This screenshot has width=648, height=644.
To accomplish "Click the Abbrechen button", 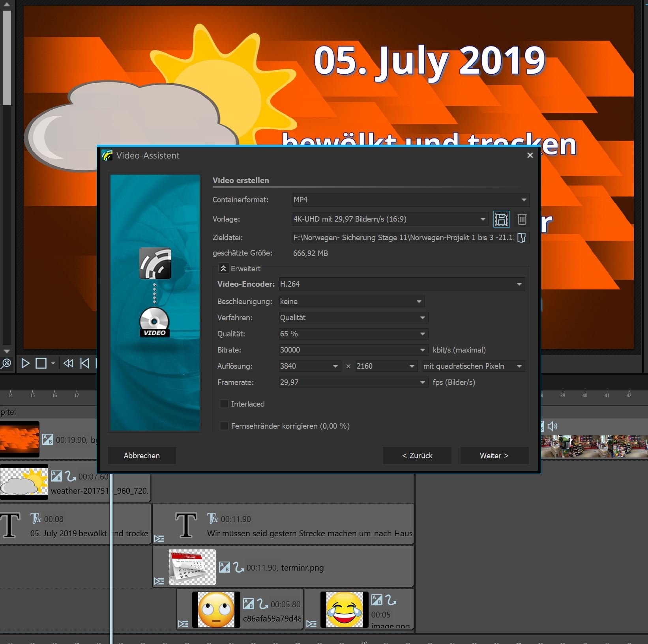I will [x=142, y=455].
